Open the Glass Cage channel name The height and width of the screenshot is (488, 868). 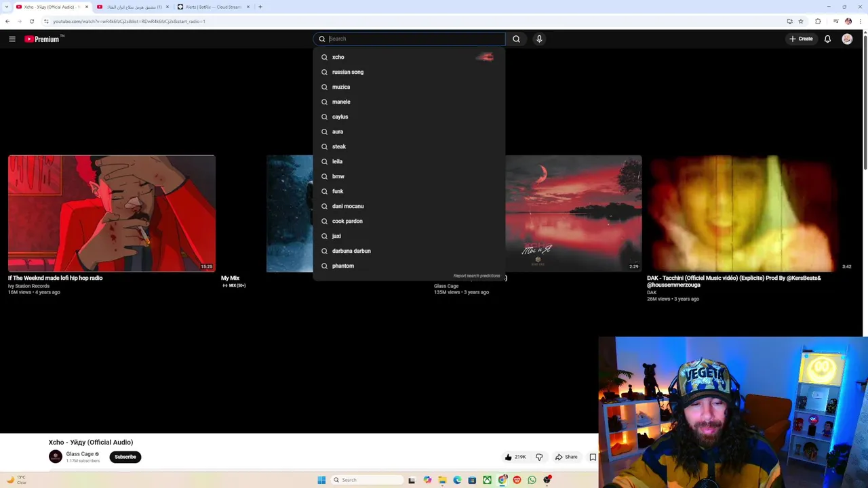(x=79, y=454)
